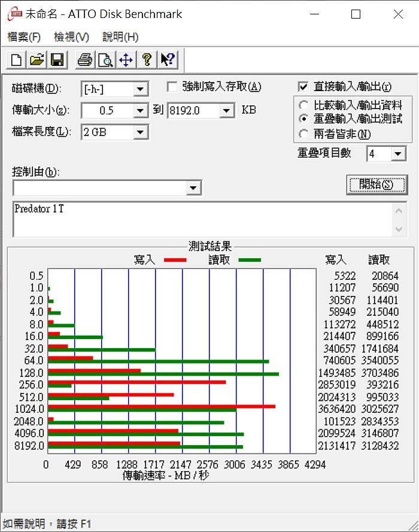
Task: Click the read value 3128432
Action: [x=380, y=446]
